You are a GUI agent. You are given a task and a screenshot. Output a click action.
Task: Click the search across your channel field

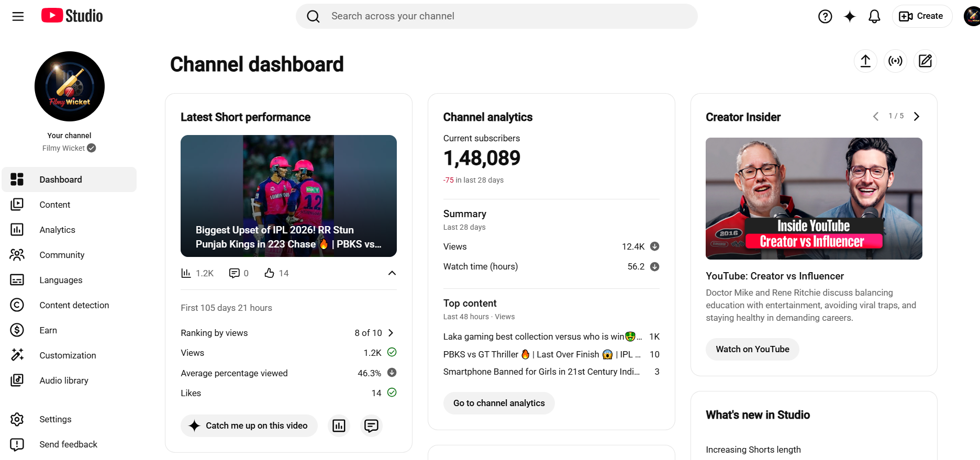pos(497,16)
